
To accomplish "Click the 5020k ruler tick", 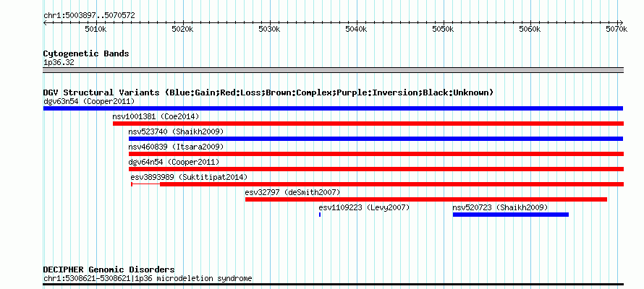I will click(182, 29).
